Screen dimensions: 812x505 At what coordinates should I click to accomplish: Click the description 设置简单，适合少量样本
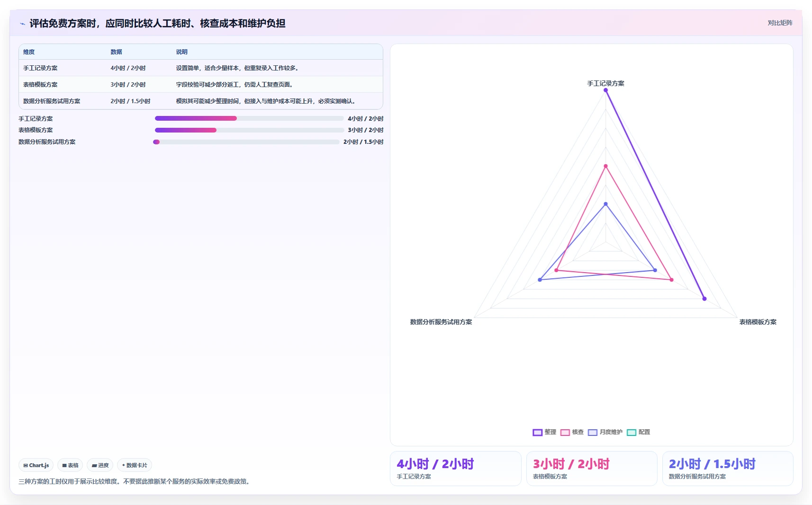(237, 68)
